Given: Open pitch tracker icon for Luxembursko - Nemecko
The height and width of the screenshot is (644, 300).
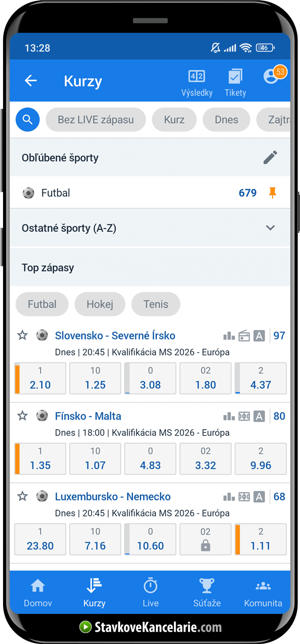Looking at the screenshot, I should pyautogui.click(x=243, y=496).
